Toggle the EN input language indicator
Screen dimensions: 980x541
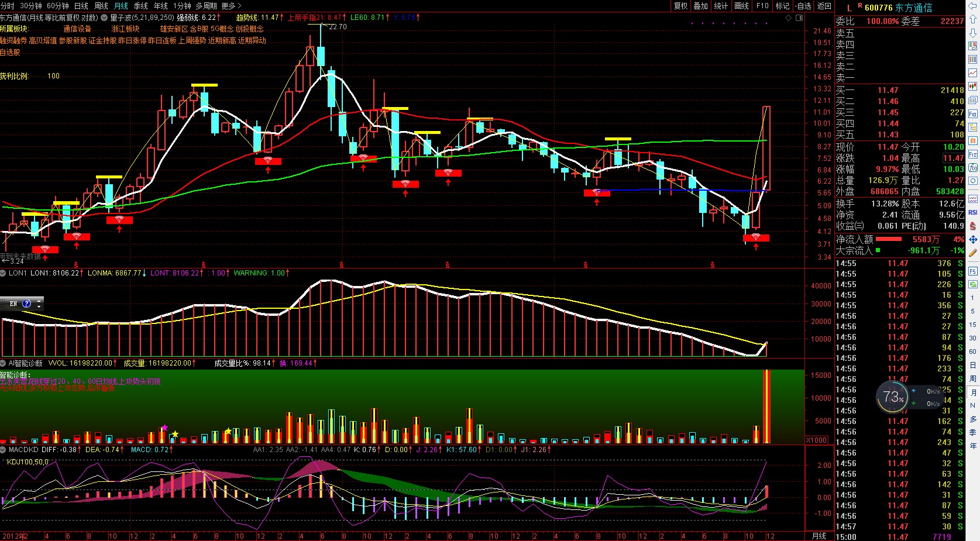(13, 304)
